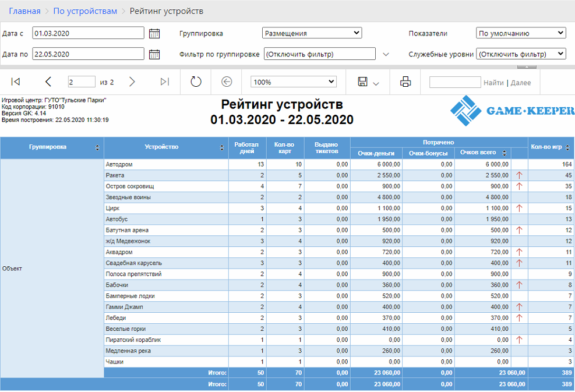Open calendar picker for Дата по
Image resolution: width=575 pixels, height=392 pixels.
[x=154, y=54]
